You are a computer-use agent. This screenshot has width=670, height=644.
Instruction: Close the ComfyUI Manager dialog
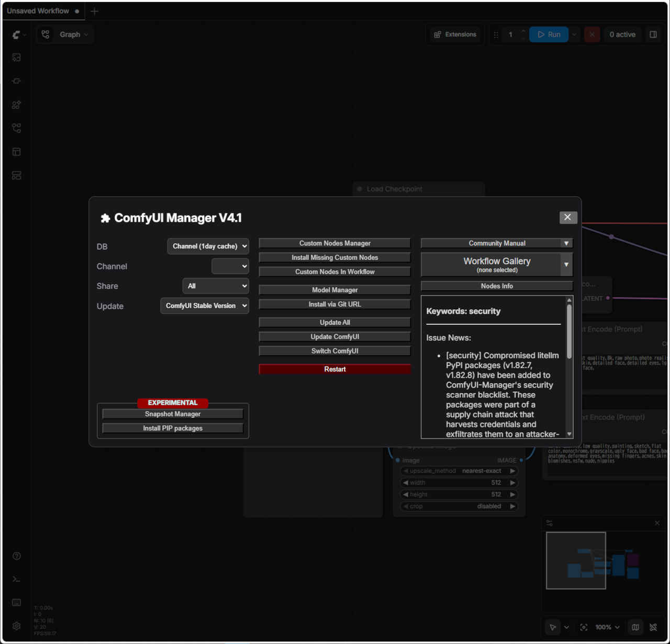pos(568,217)
